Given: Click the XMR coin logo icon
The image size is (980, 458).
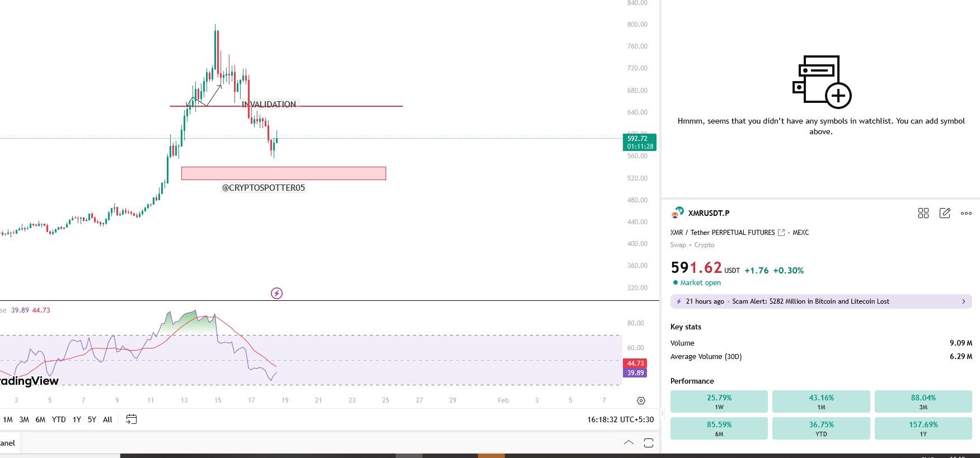Looking at the screenshot, I should coord(677,213).
